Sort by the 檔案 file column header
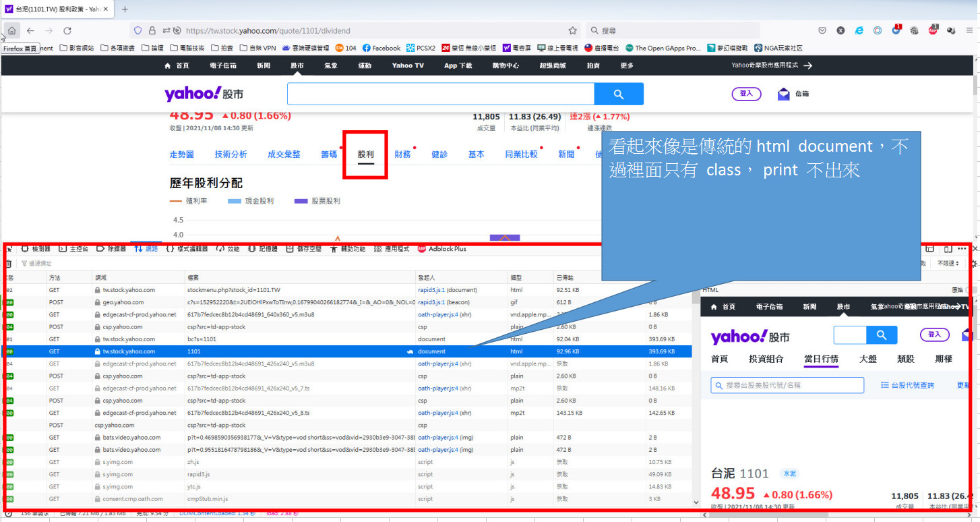Image resolution: width=980 pixels, height=522 pixels. click(x=301, y=277)
